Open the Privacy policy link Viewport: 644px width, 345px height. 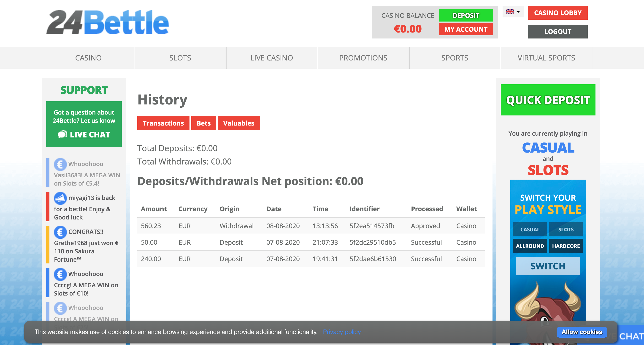click(x=342, y=332)
